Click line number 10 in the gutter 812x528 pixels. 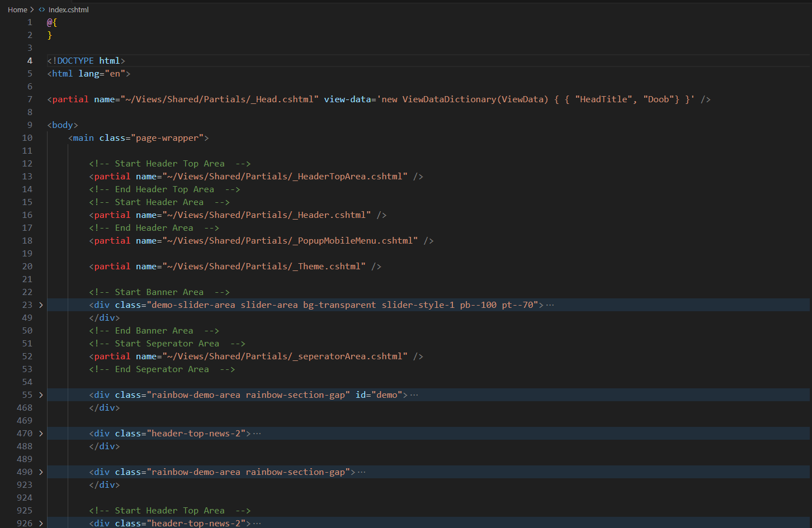click(27, 138)
